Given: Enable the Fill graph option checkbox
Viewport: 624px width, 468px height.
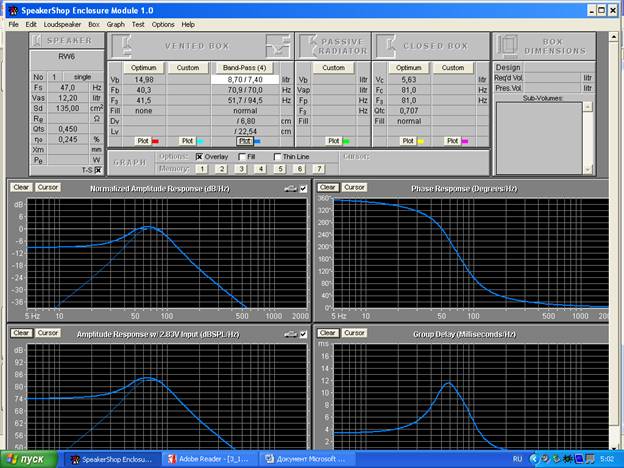Looking at the screenshot, I should point(244,157).
